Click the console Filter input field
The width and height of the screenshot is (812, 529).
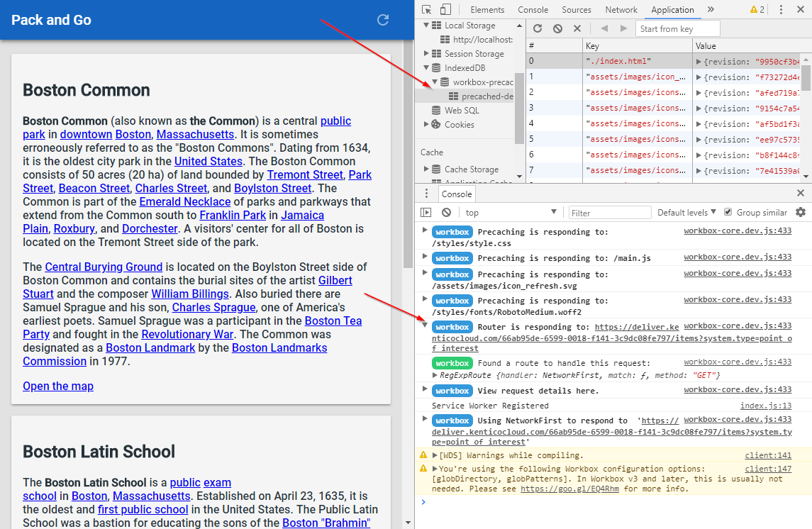coord(610,213)
